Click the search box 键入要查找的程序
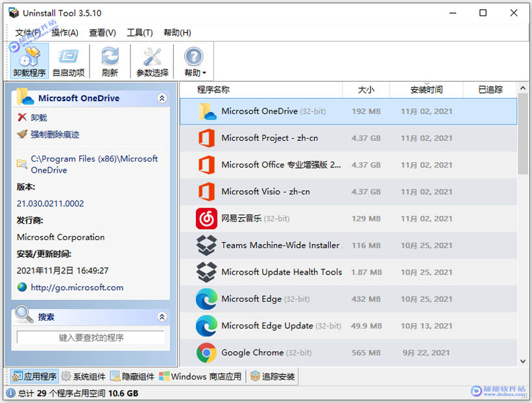This screenshot has width=532, height=403. tap(91, 337)
